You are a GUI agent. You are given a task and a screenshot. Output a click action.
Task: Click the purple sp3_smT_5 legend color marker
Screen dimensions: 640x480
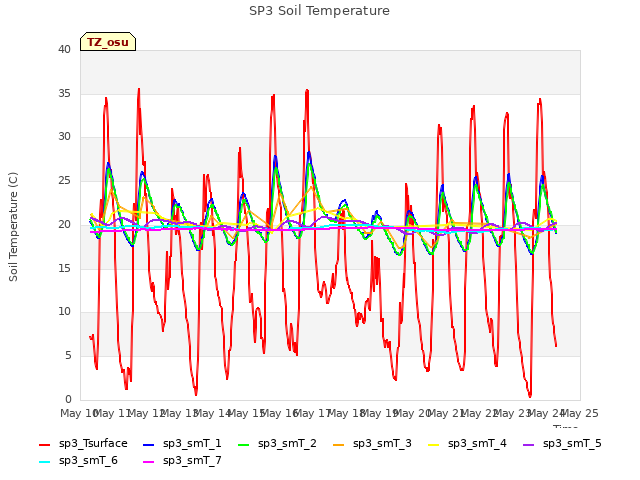pyautogui.click(x=529, y=444)
